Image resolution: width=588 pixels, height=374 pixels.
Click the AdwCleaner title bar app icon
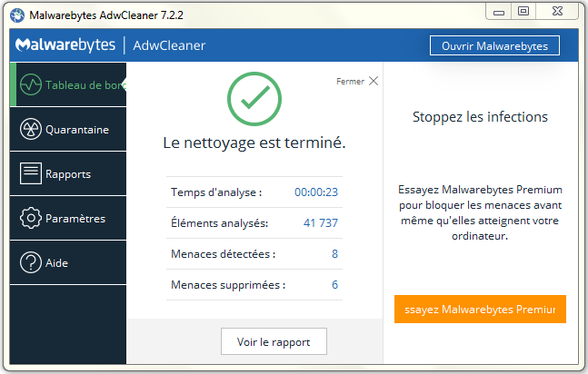pos(17,15)
